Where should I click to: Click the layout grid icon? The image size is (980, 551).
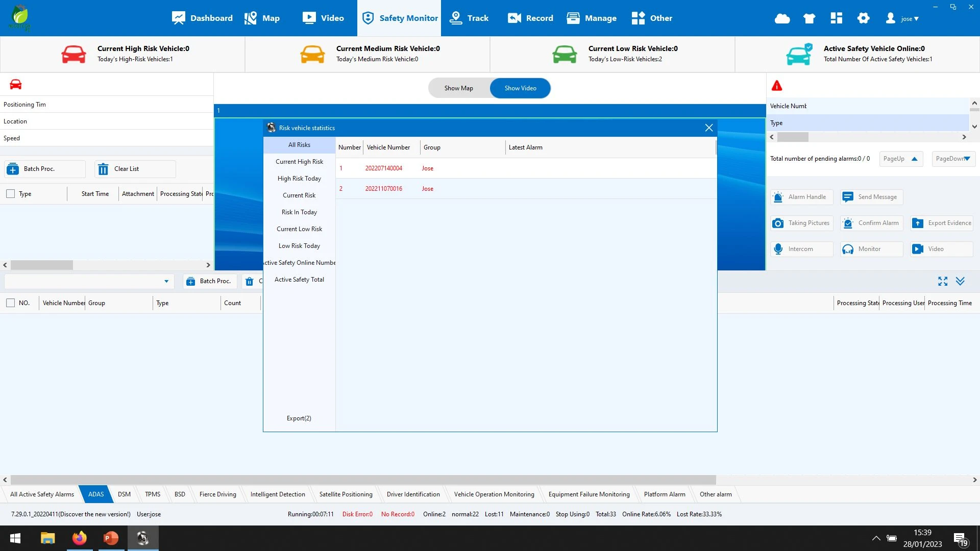[x=836, y=18]
